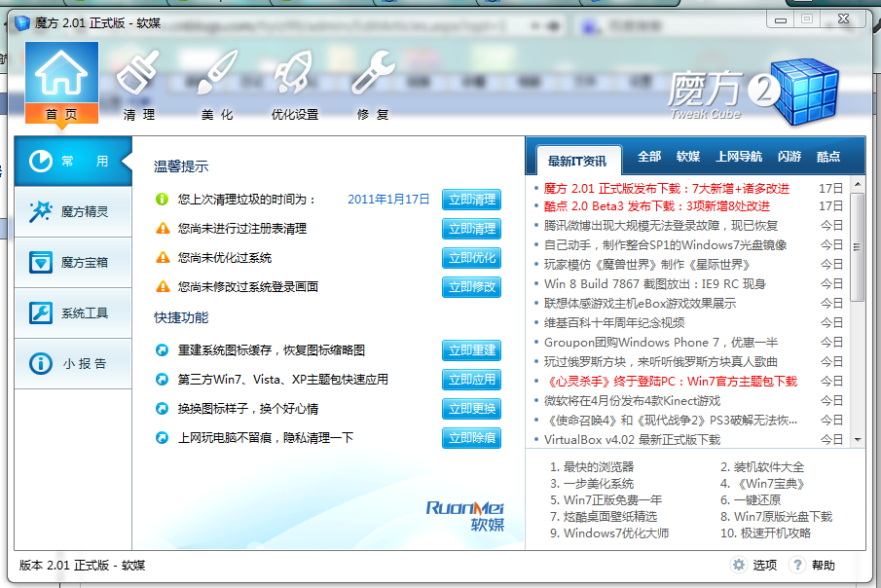881x588 pixels.
Task: Click arrow icon beside 重建系统图标缓存
Action: (162, 350)
